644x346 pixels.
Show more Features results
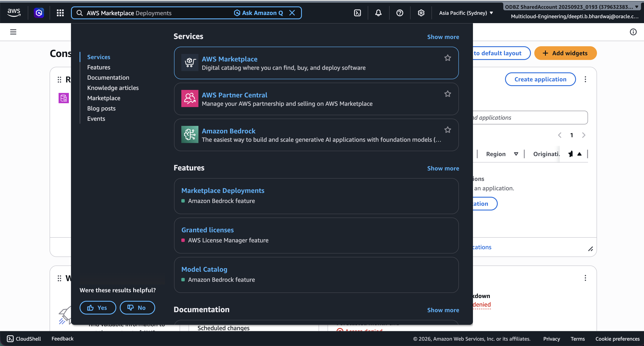[443, 168]
